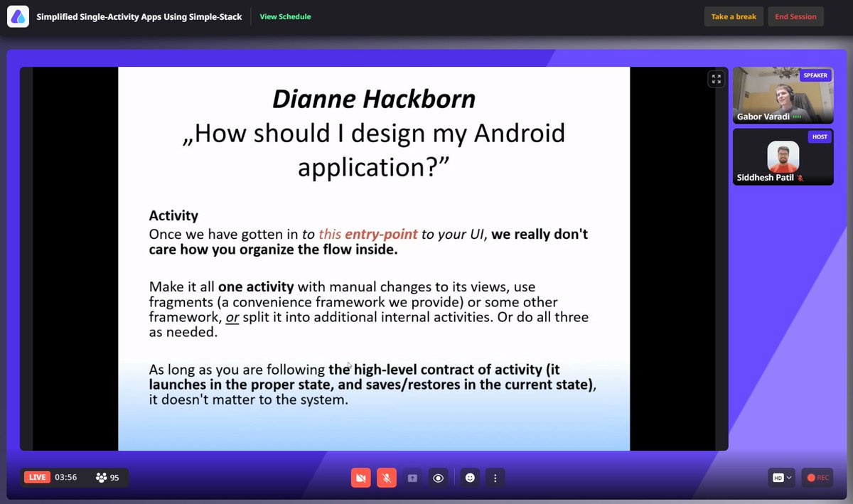Select Siddhesh Patil host video tile

pos(783,156)
